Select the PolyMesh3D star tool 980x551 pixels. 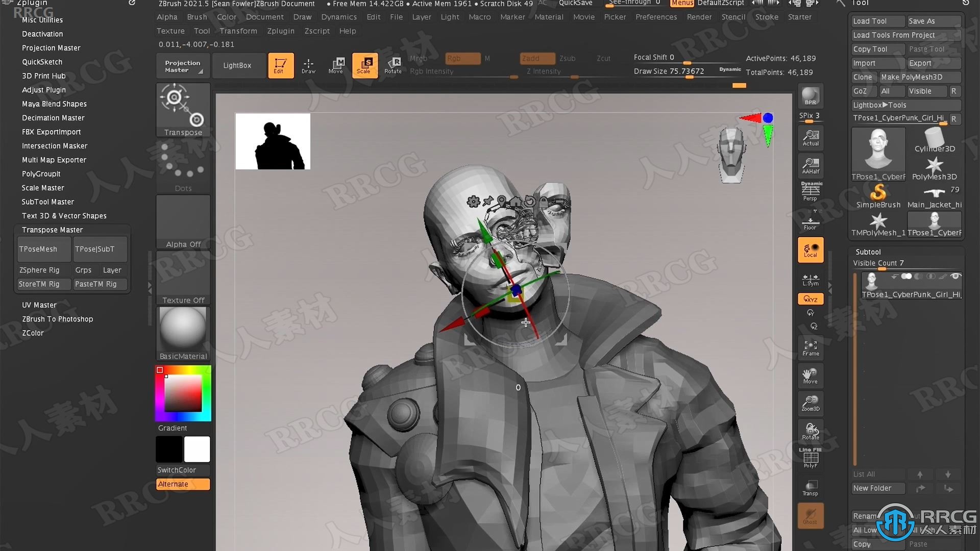(x=935, y=168)
